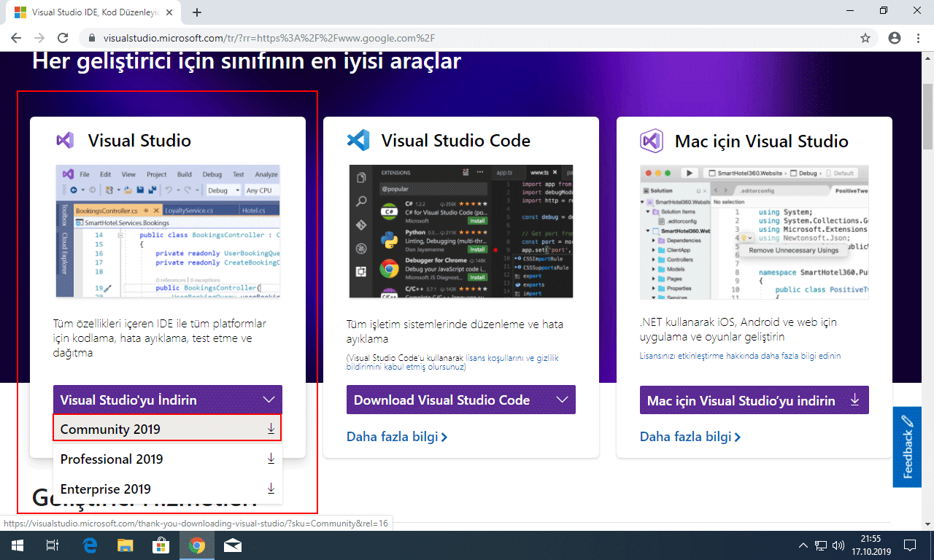The width and height of the screenshot is (934, 560).
Task: Open the blue Feedback side tab
Action: click(907, 447)
